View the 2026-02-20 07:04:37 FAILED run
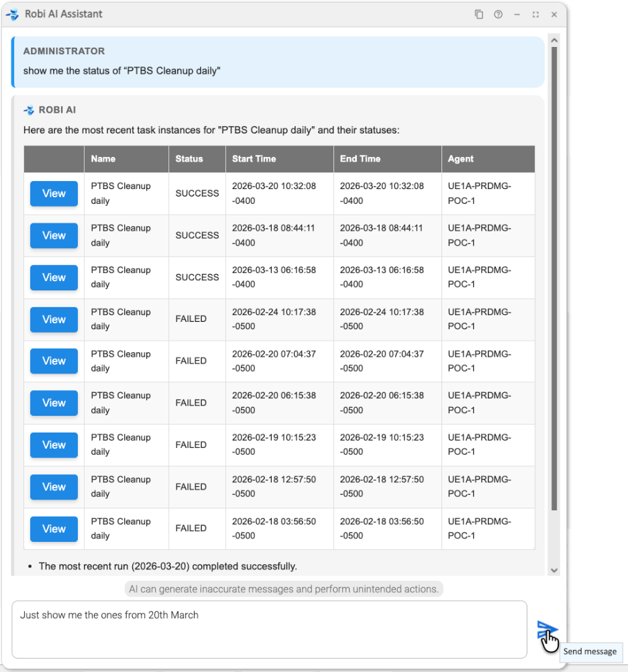This screenshot has width=628, height=672. tap(54, 361)
